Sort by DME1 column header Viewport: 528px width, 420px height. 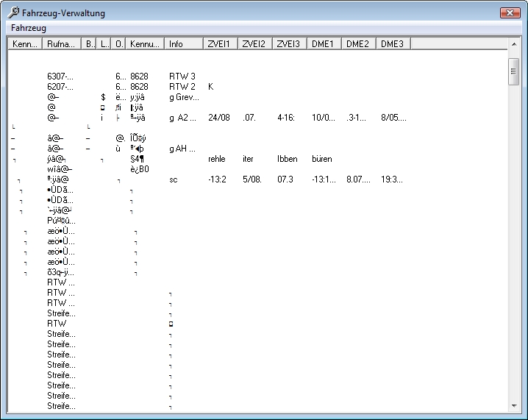point(324,44)
